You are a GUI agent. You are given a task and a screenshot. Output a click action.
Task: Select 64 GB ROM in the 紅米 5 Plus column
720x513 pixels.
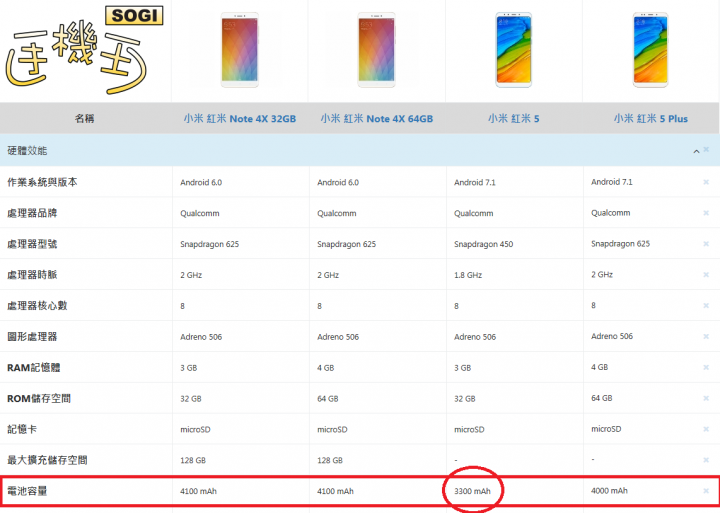tap(602, 398)
